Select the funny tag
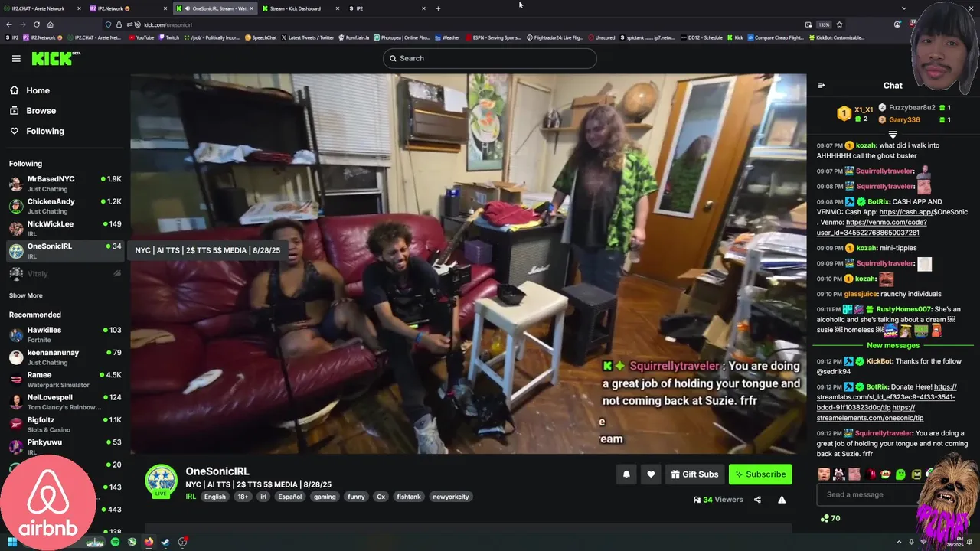Image resolution: width=980 pixels, height=551 pixels. click(x=356, y=497)
